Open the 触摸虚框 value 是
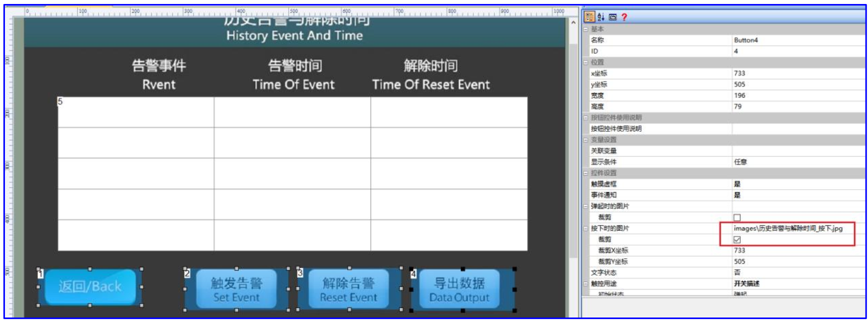The height and width of the screenshot is (322, 868). (x=798, y=184)
